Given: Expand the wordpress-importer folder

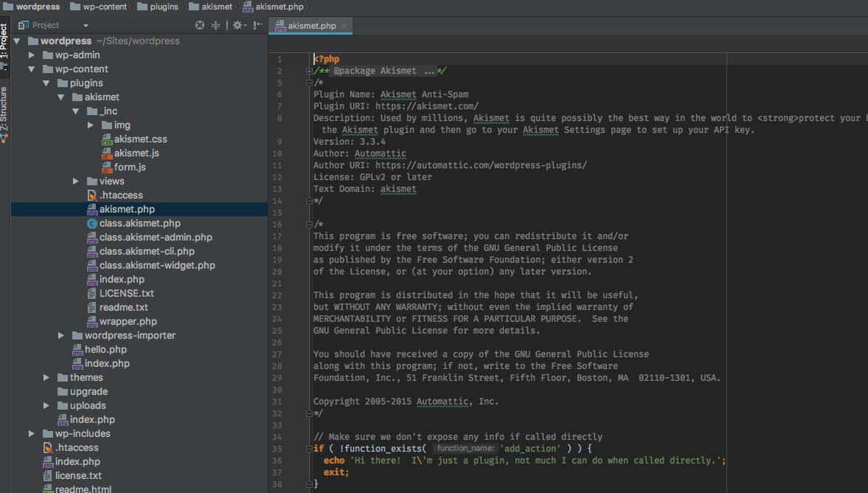Looking at the screenshot, I should tap(61, 335).
